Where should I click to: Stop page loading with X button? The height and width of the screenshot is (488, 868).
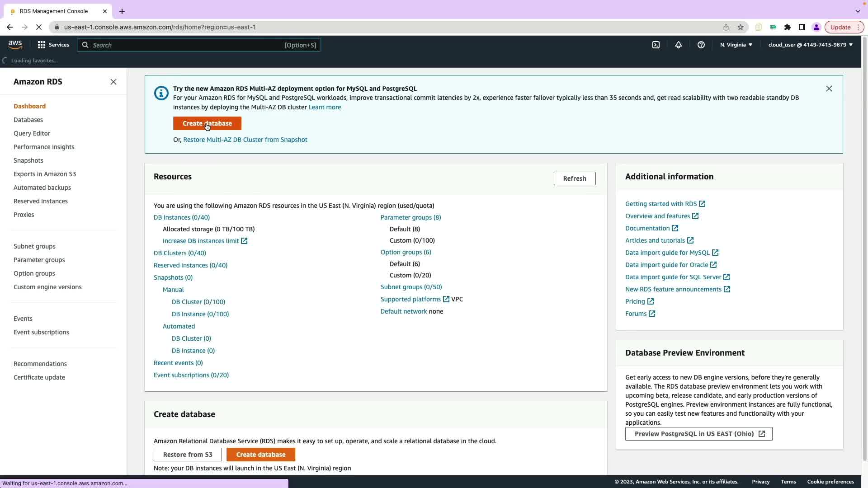pyautogui.click(x=39, y=27)
